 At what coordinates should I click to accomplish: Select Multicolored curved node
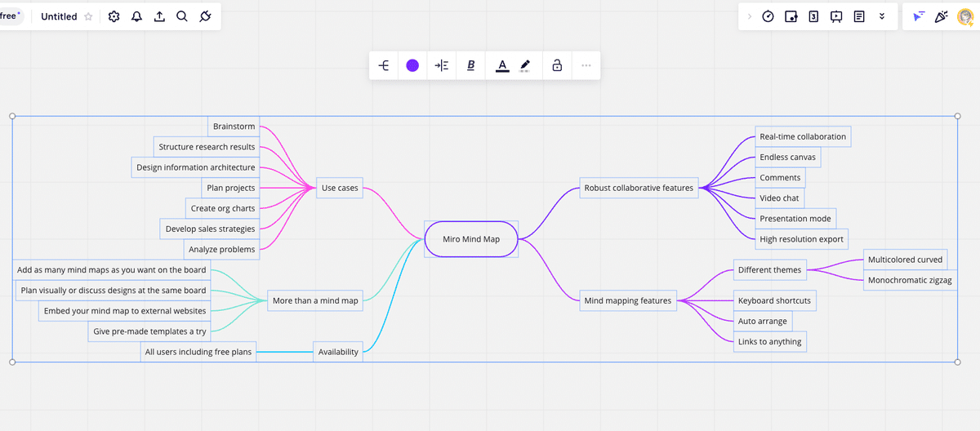(905, 260)
